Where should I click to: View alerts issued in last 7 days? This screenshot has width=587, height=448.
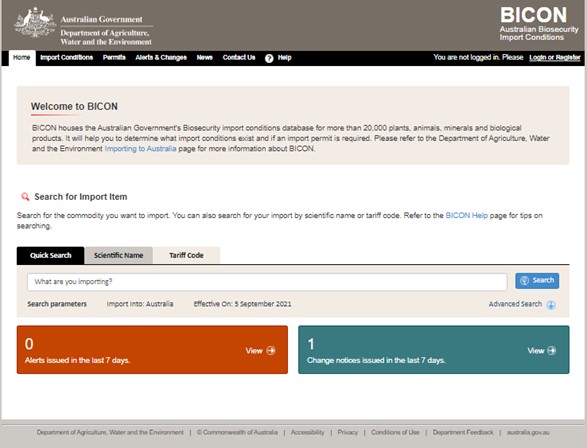point(261,351)
